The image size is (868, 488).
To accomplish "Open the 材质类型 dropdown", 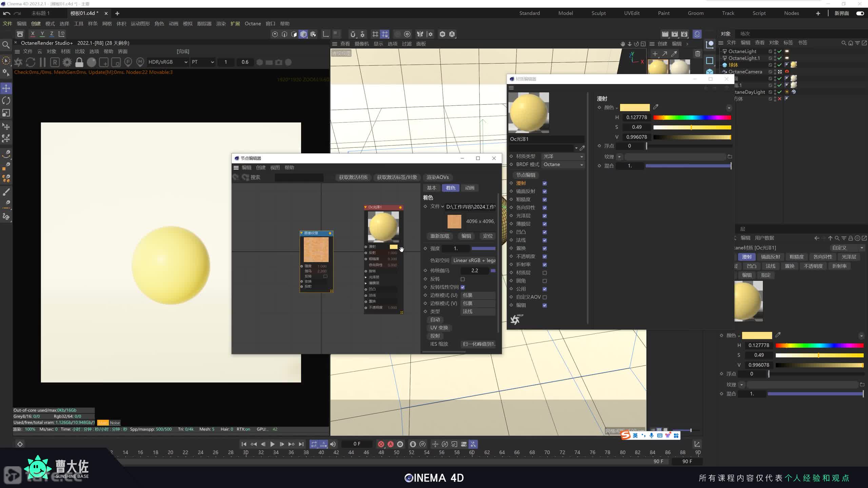I will [563, 156].
